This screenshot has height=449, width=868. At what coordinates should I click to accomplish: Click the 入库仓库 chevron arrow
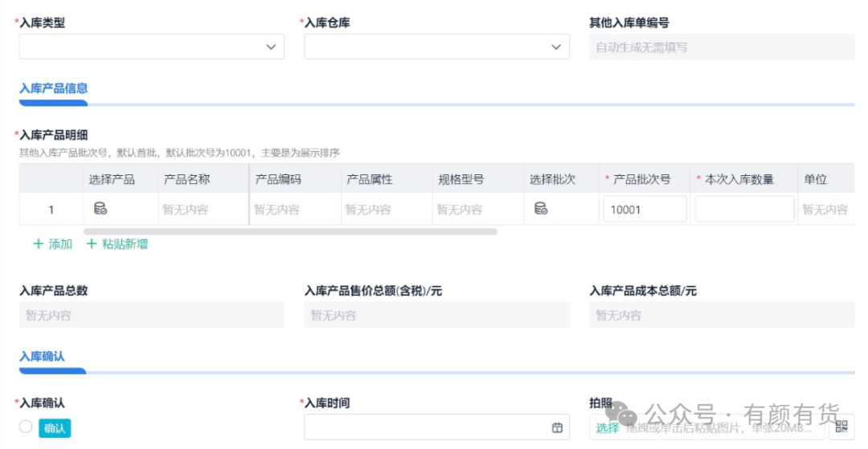(555, 47)
